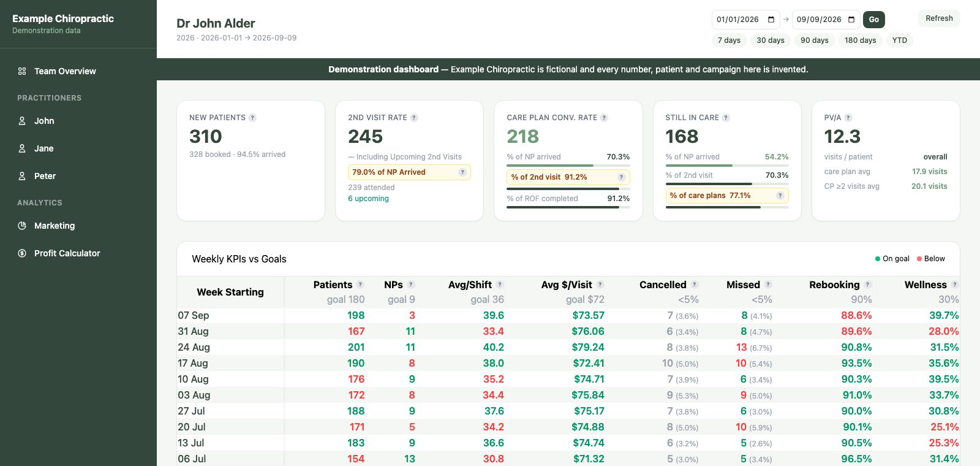Click the Refresh button
The image size is (980, 466).
coord(939,18)
